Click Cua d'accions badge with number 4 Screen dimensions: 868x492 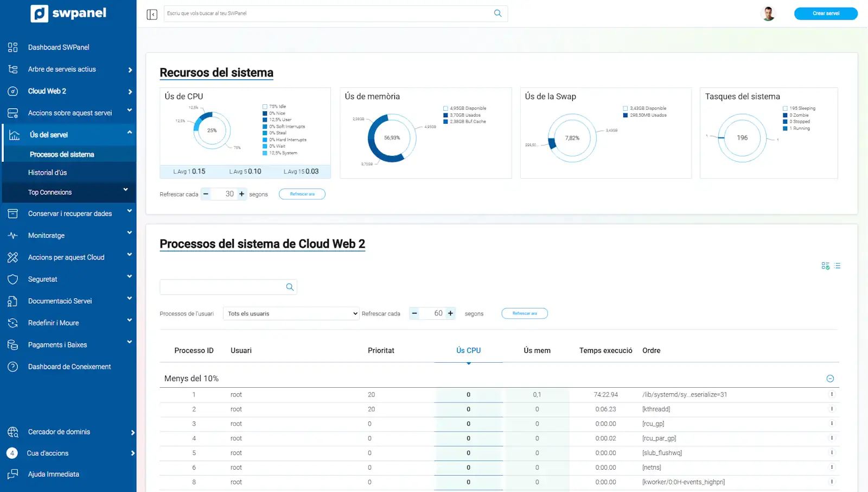click(12, 453)
